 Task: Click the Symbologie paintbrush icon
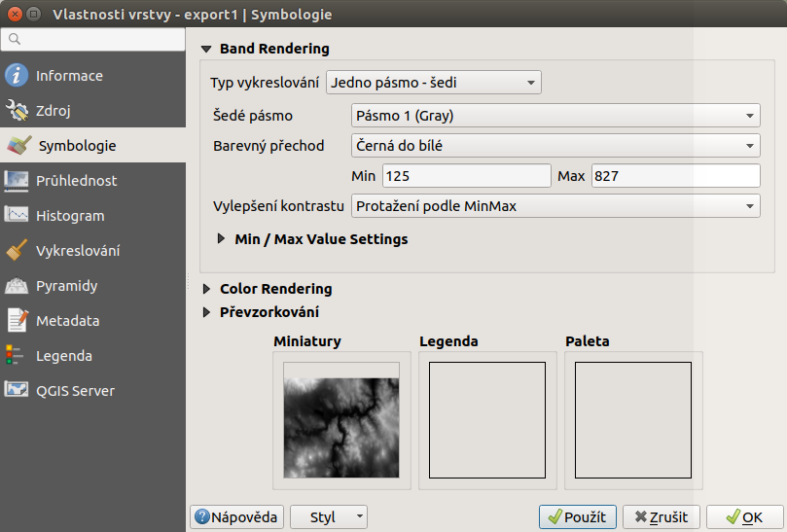(19, 146)
